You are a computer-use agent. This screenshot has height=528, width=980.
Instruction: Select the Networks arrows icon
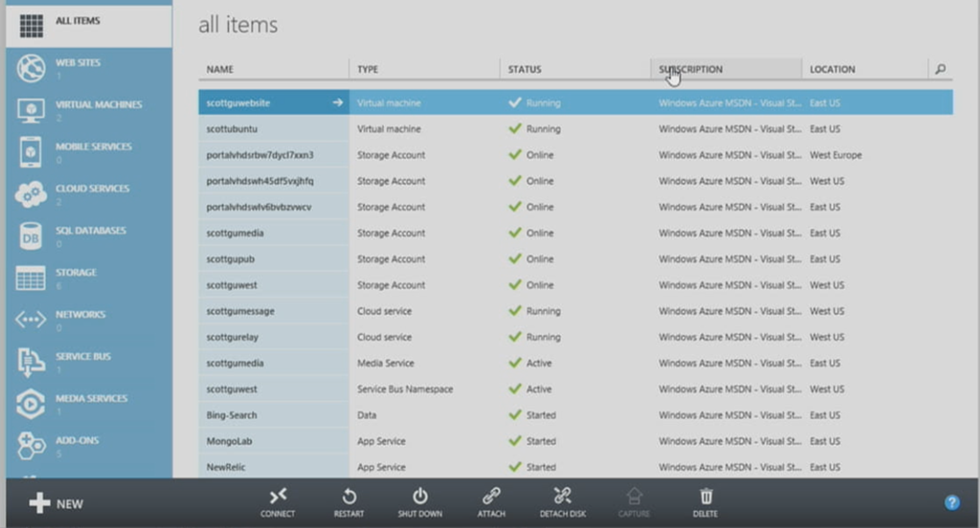click(31, 319)
